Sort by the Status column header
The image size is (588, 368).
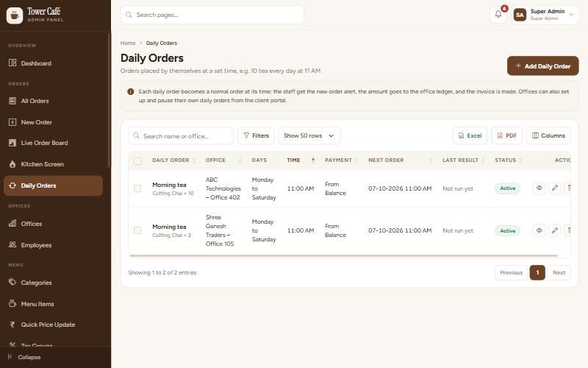(508, 160)
